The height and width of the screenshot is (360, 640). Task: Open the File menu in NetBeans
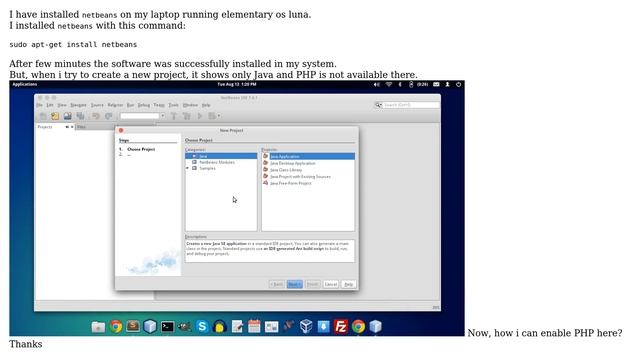[40, 105]
